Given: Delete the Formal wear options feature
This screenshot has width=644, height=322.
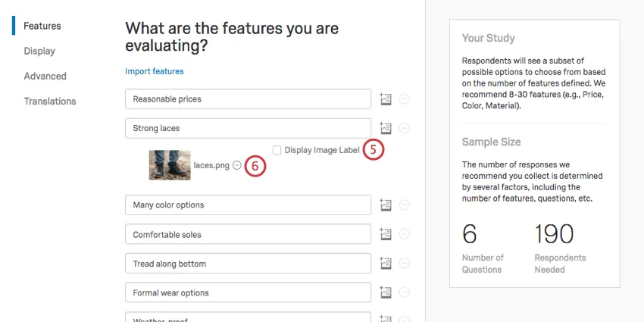Looking at the screenshot, I should [405, 292].
